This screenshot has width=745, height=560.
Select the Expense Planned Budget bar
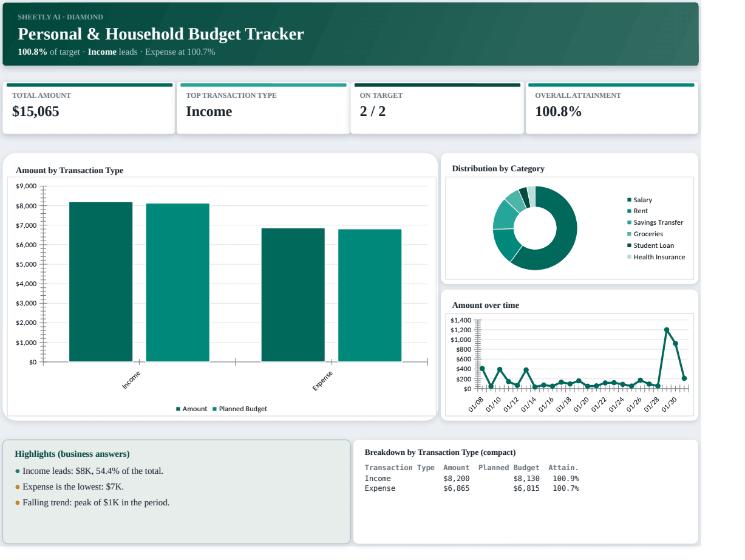tap(370, 295)
